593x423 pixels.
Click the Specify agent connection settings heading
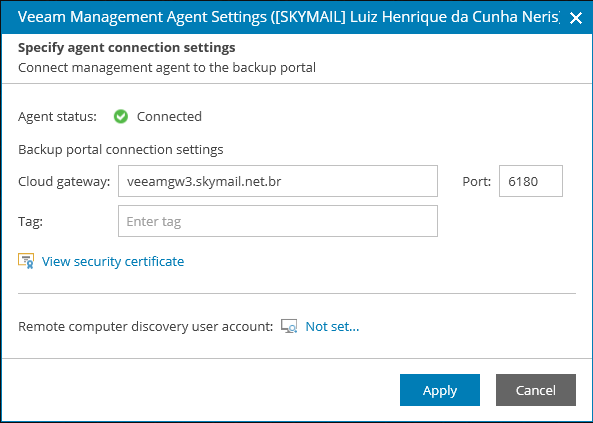[127, 48]
